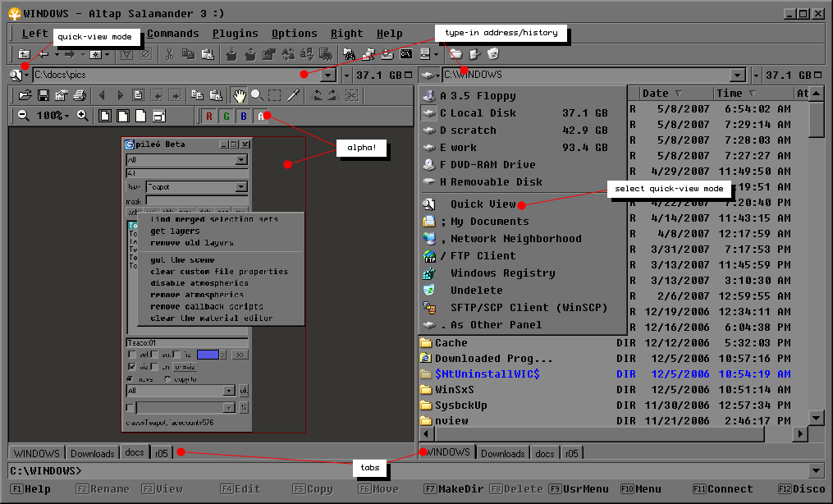The height and width of the screenshot is (504, 833).
Task: Rotate image left in viewer toolbar
Action: coord(317,95)
